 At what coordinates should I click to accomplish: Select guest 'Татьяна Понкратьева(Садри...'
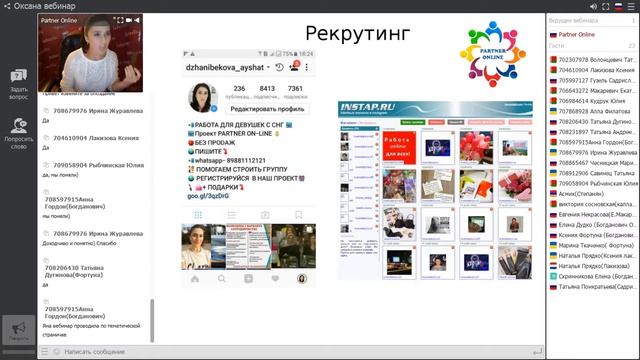[x=593, y=287]
